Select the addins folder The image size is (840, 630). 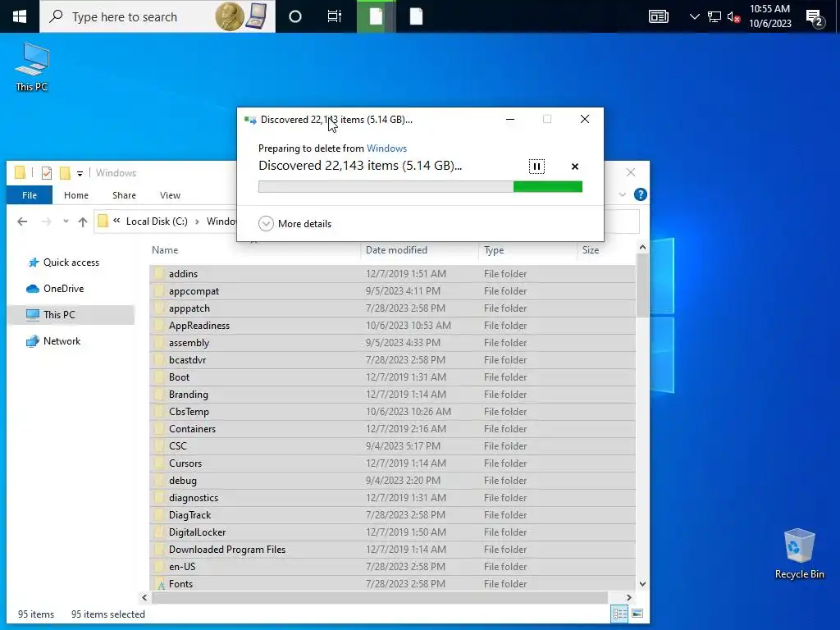[x=392, y=274]
